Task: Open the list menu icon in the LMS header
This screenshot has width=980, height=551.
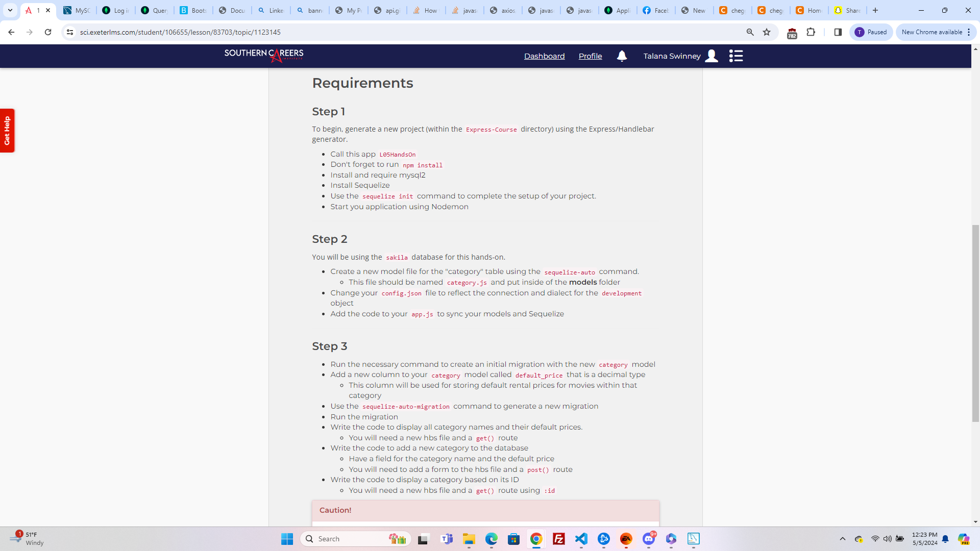Action: [736, 56]
